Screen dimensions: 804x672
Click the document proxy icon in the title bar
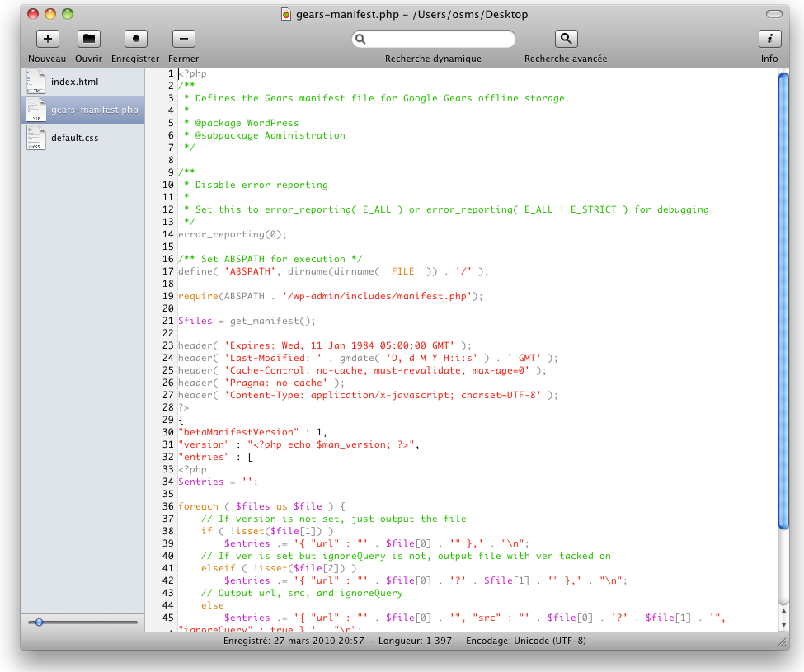point(286,14)
